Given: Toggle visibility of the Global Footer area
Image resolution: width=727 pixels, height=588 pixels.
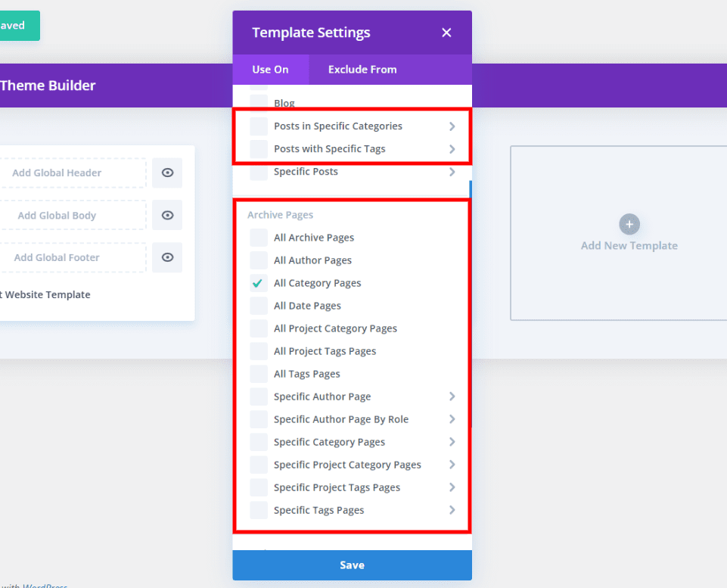Looking at the screenshot, I should pyautogui.click(x=166, y=257).
